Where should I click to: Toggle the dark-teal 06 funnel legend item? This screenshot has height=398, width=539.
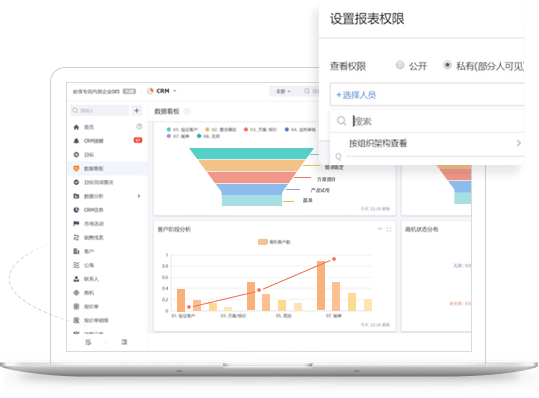(x=208, y=136)
